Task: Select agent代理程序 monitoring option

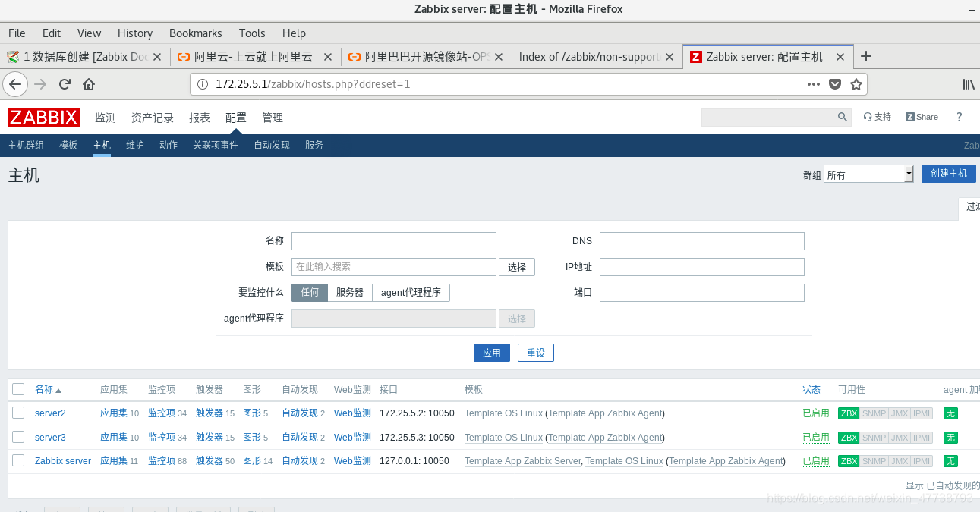Action: pos(411,293)
